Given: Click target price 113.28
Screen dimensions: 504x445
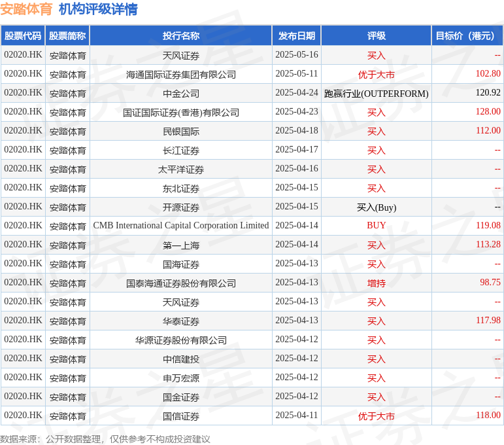Looking at the screenshot, I should click(488, 244).
